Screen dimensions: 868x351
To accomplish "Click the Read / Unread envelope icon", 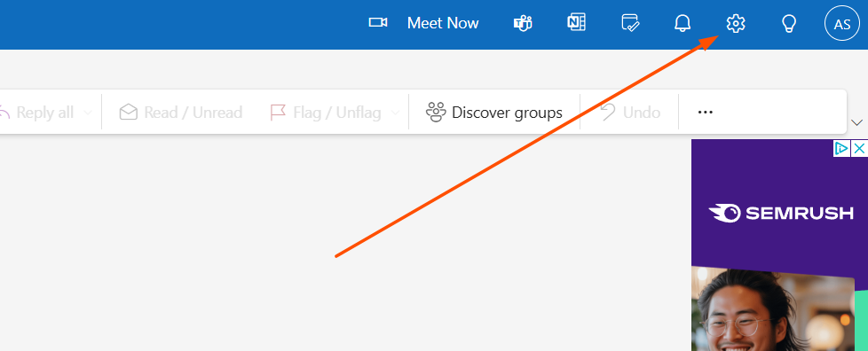I will 129,113.
